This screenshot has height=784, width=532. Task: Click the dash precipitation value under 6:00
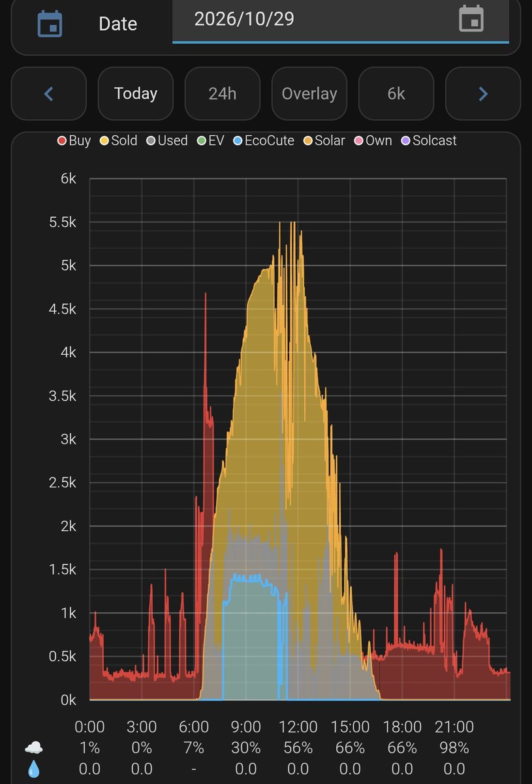194,770
